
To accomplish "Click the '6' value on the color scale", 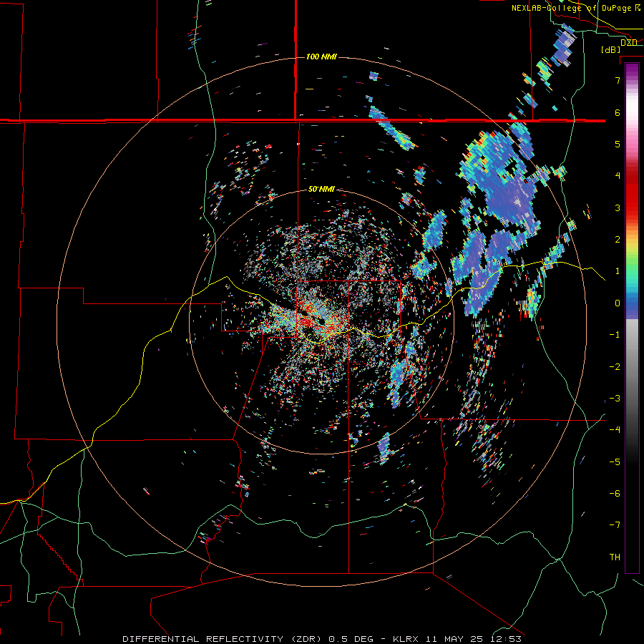I will coord(618,112).
